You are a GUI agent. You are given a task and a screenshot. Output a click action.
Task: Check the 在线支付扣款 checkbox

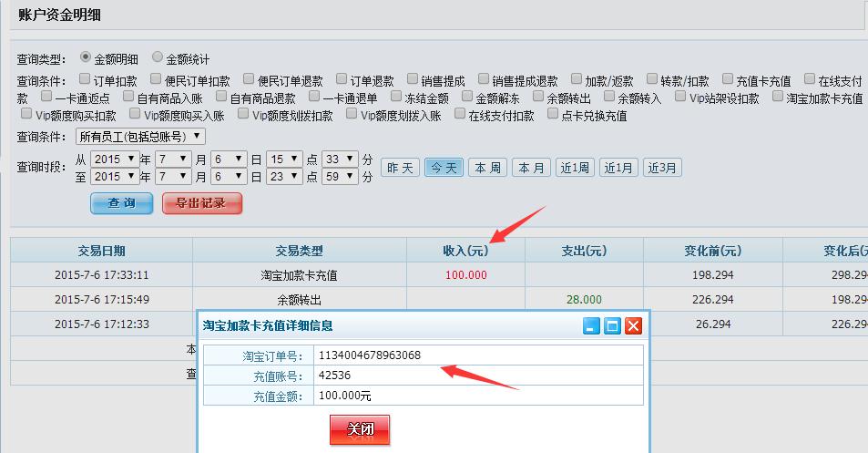pos(460,114)
